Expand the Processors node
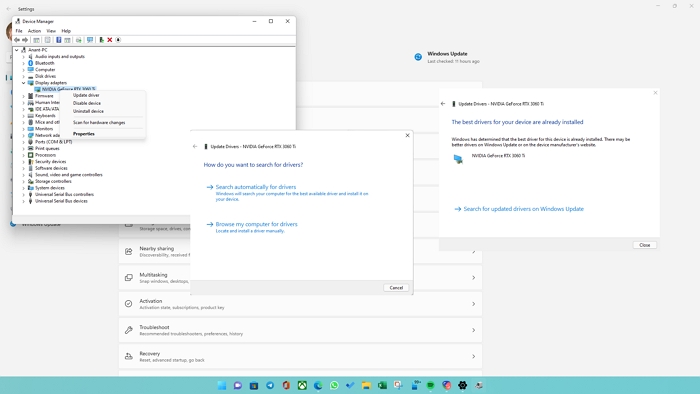 pos(24,155)
